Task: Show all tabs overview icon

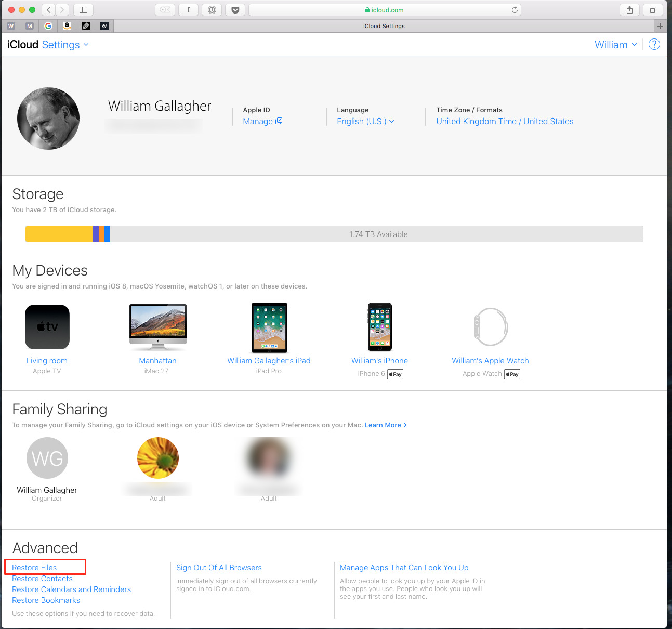Action: click(x=653, y=10)
